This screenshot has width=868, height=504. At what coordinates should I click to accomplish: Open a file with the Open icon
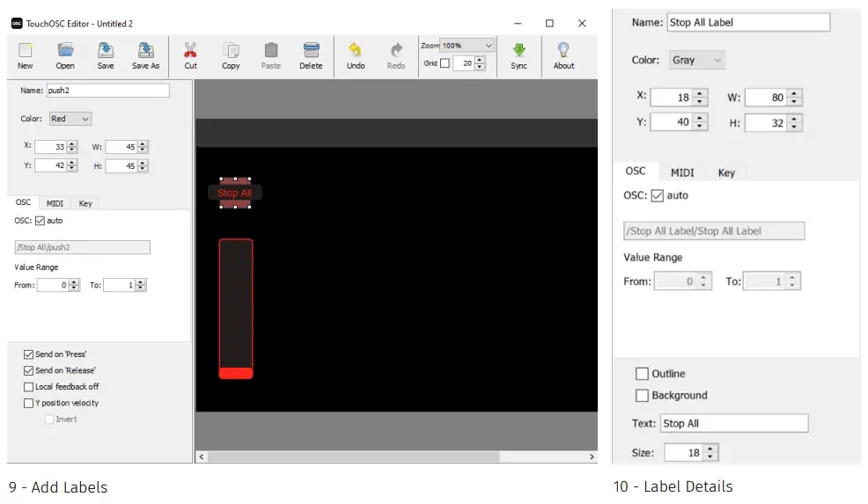(65, 51)
